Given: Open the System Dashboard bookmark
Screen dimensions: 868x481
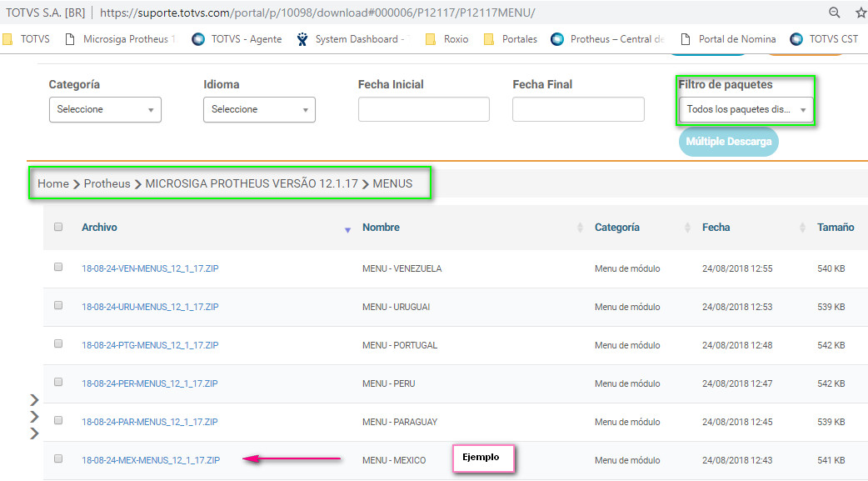Looking at the screenshot, I should point(353,39).
